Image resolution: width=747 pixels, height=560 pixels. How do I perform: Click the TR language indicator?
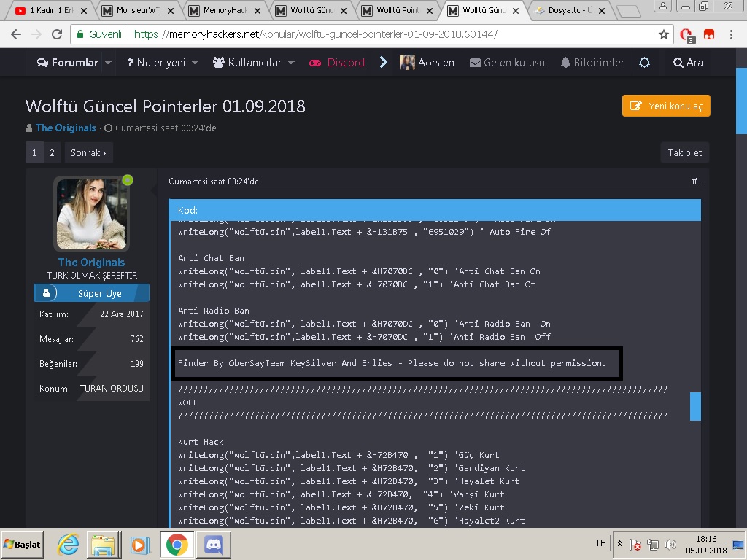(x=601, y=543)
